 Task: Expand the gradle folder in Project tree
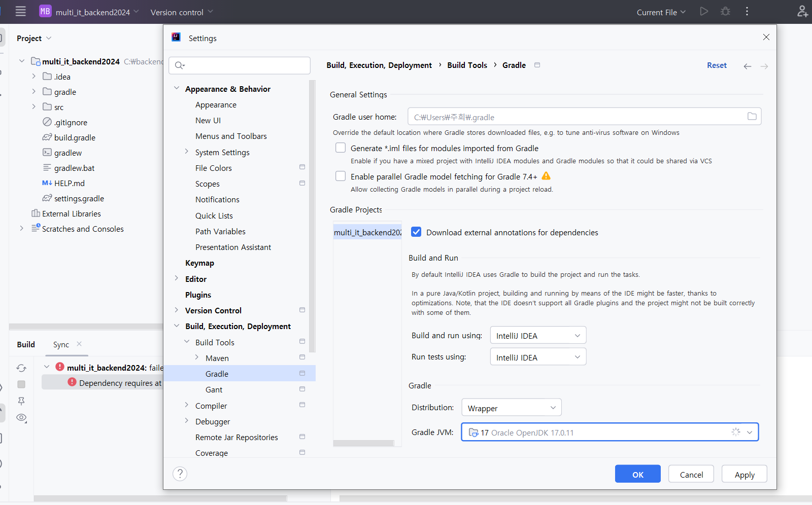coord(34,92)
